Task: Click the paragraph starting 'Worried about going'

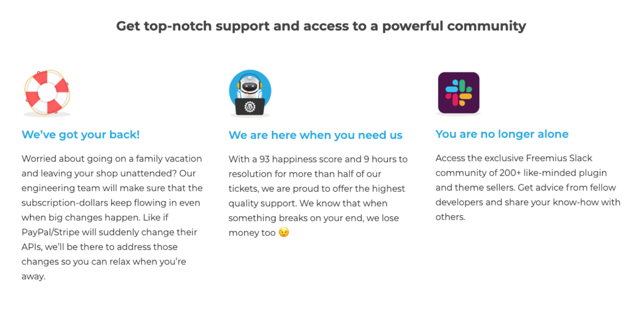Action: pyautogui.click(x=112, y=217)
